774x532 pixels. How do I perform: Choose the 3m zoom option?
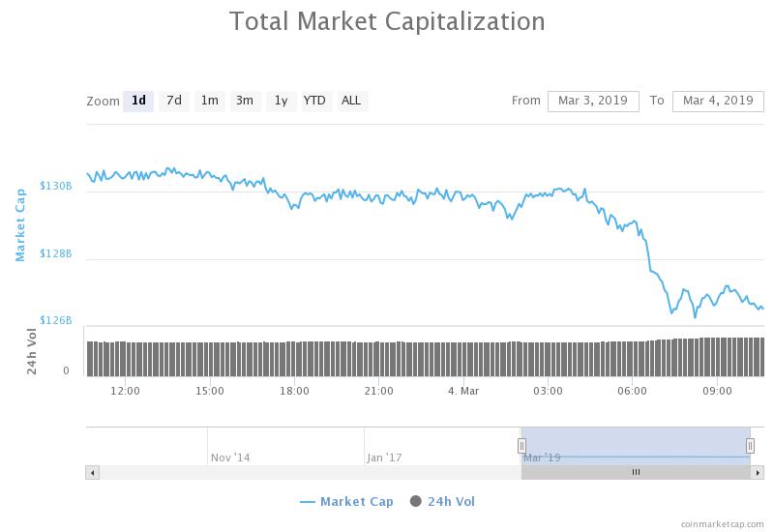pyautogui.click(x=245, y=101)
